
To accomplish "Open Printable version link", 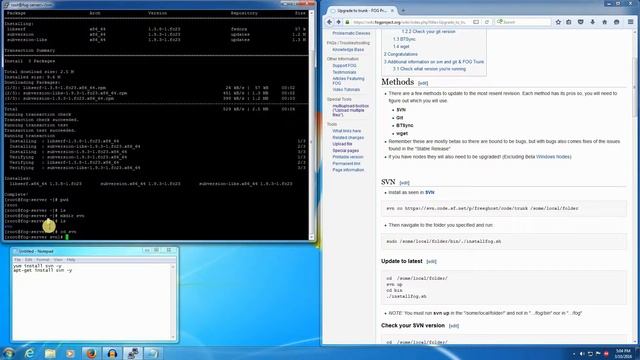I will 348,157.
